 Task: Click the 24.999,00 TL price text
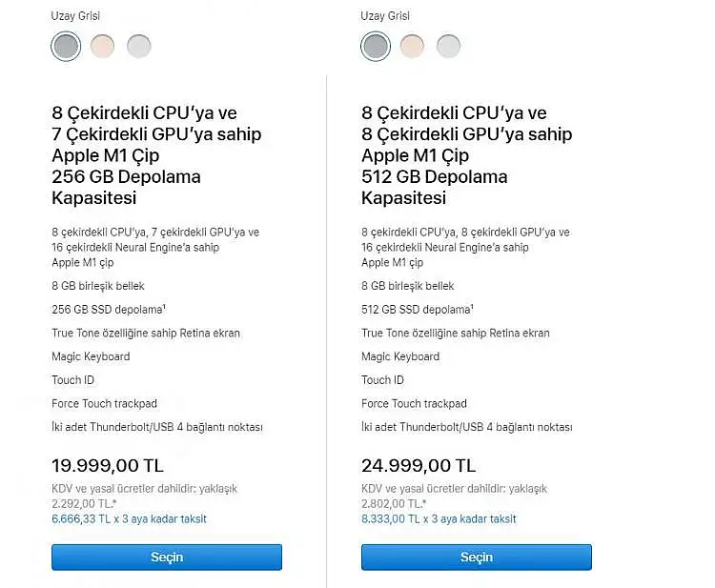coord(419,466)
